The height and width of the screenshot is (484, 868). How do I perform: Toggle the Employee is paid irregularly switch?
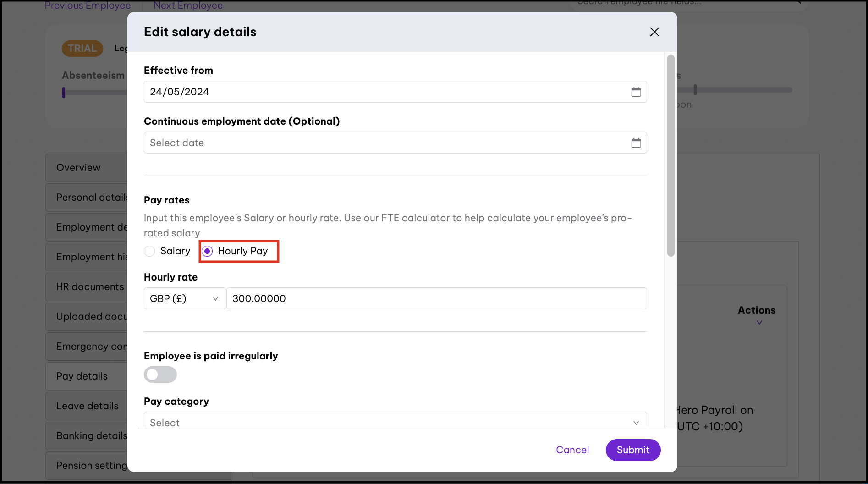[x=160, y=374]
